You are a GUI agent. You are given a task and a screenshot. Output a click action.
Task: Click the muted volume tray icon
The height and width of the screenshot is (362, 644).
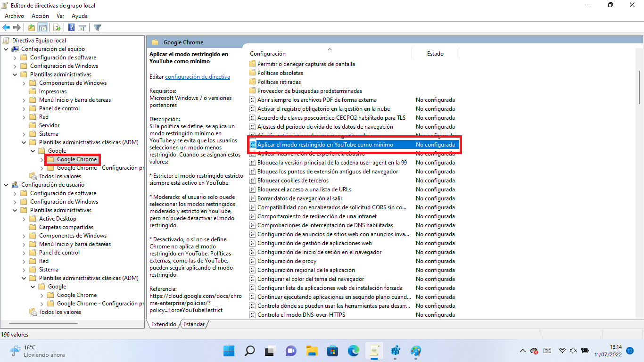tap(573, 351)
